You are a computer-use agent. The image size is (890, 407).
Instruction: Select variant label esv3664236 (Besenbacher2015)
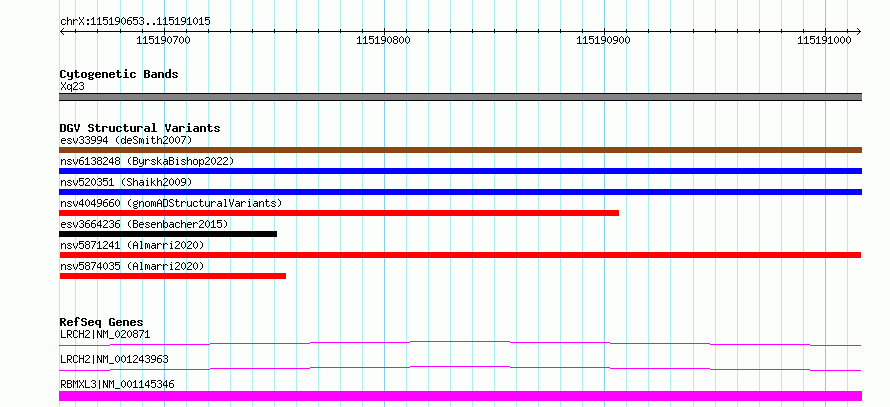pyautogui.click(x=144, y=224)
